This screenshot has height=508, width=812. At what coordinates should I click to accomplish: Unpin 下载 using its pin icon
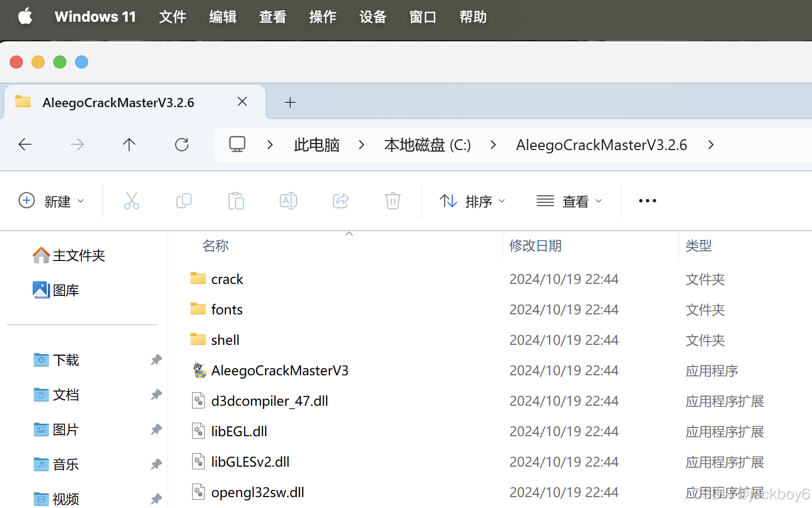156,360
